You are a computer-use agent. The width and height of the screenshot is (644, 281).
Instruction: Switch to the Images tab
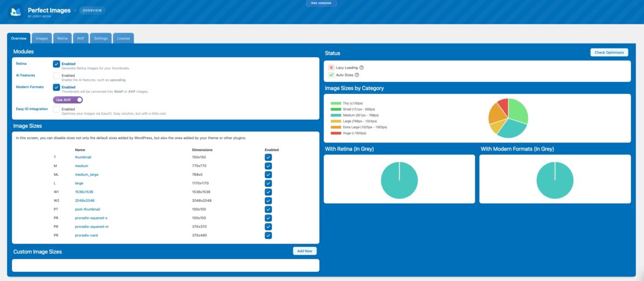(x=41, y=38)
